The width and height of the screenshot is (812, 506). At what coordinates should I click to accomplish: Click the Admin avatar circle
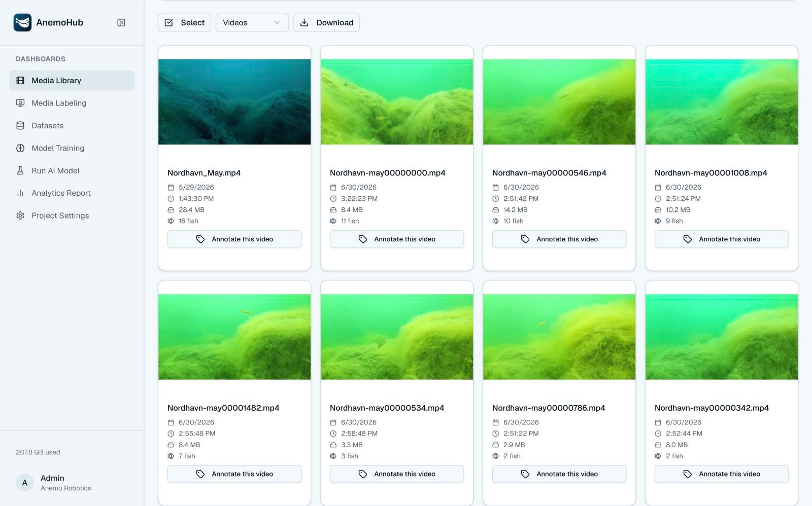click(x=25, y=483)
